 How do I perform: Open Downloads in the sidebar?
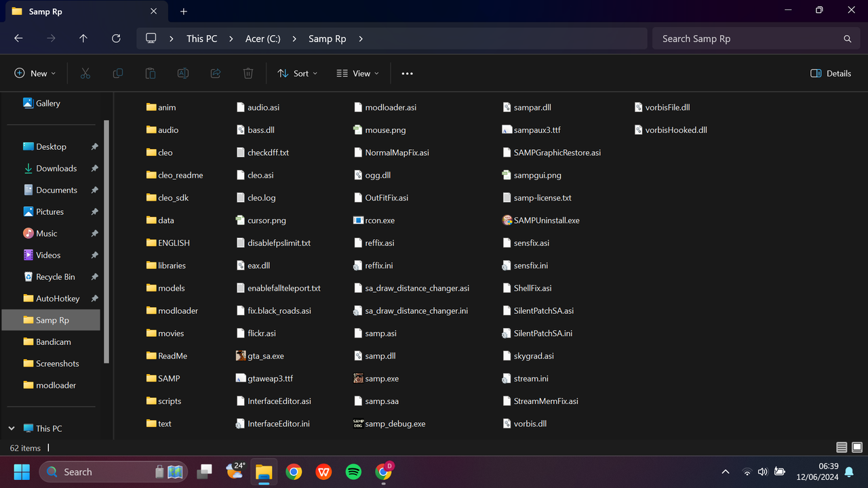pos(52,168)
